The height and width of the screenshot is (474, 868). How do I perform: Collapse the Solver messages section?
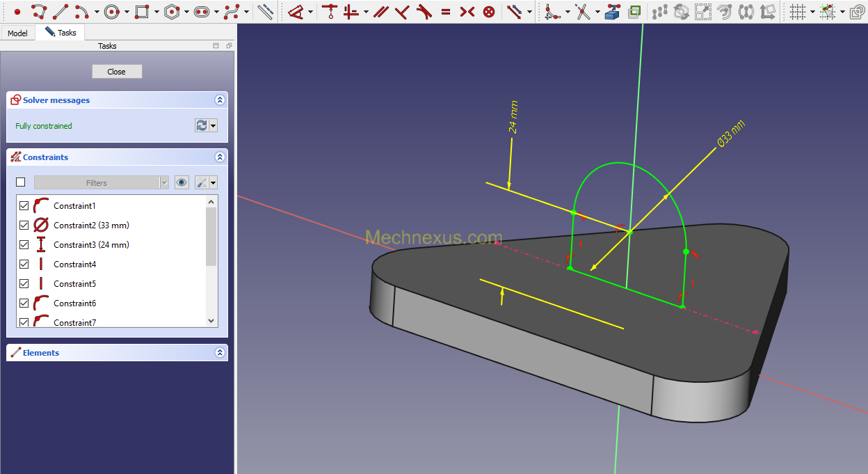(x=220, y=100)
